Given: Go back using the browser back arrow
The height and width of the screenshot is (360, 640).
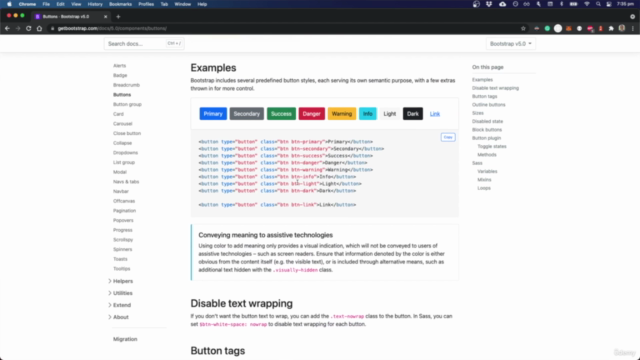Looking at the screenshot, I should [x=7, y=29].
